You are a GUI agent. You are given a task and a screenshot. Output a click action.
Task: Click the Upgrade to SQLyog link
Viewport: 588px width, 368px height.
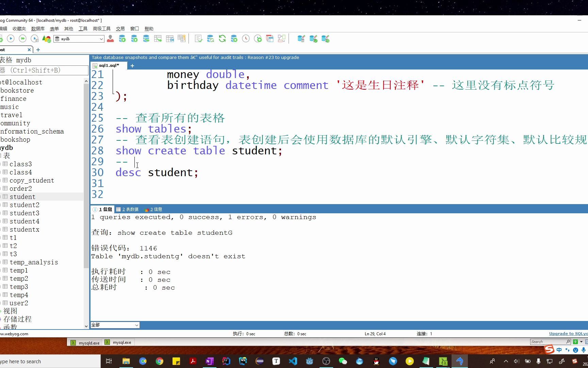pos(568,334)
